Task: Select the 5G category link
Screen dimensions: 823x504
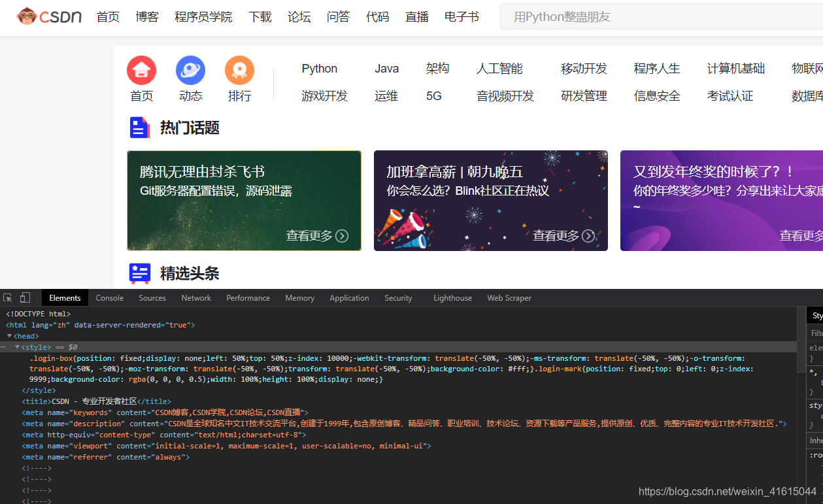Action: (x=434, y=96)
